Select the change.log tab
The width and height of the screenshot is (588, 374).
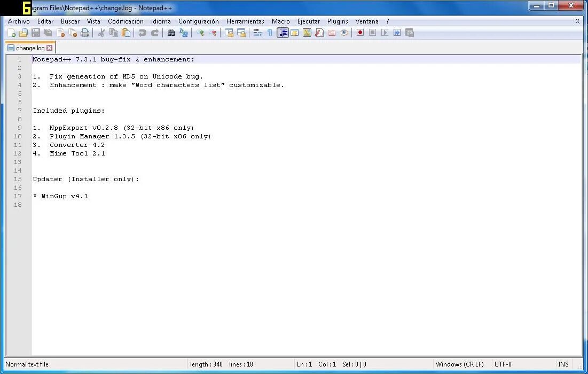[30, 48]
